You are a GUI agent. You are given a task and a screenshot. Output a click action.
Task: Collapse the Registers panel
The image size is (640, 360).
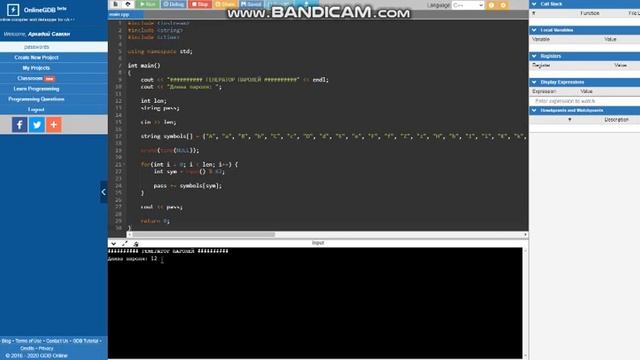pos(534,56)
